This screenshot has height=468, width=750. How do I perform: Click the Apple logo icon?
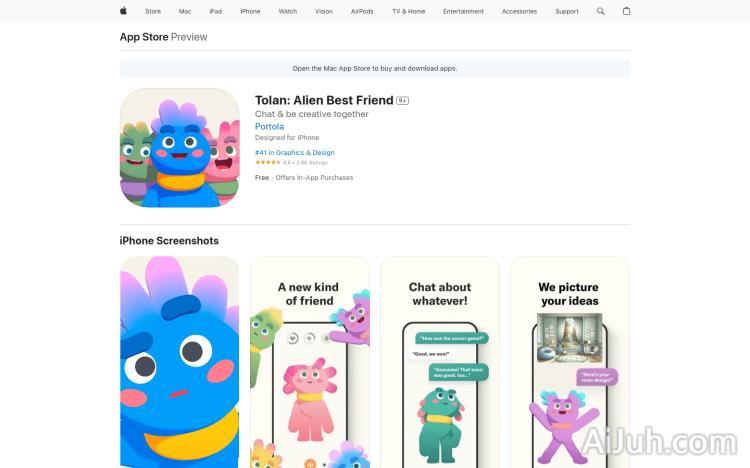(123, 11)
